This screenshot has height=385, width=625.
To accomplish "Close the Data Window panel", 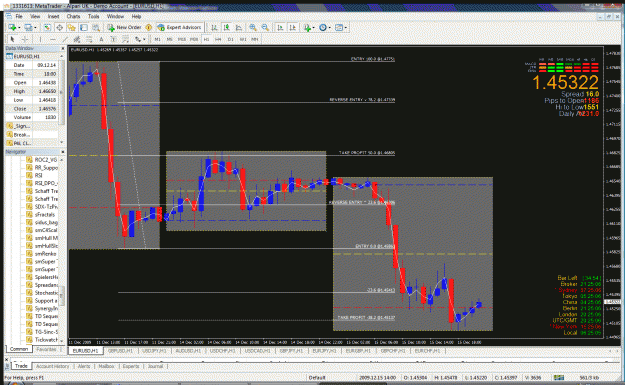I will coord(63,48).
